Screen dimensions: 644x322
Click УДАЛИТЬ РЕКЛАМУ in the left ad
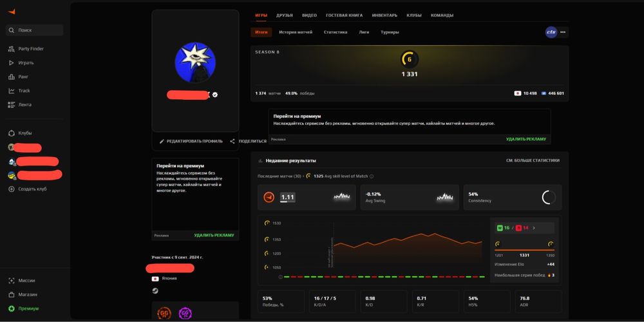[214, 235]
